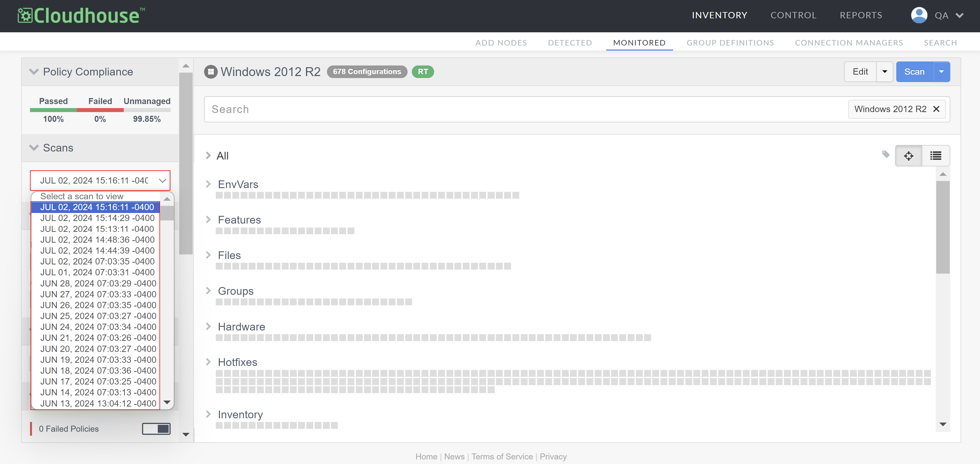The width and height of the screenshot is (980, 464).
Task: Click the left sidebar scrollbar thumb
Action: [x=186, y=164]
